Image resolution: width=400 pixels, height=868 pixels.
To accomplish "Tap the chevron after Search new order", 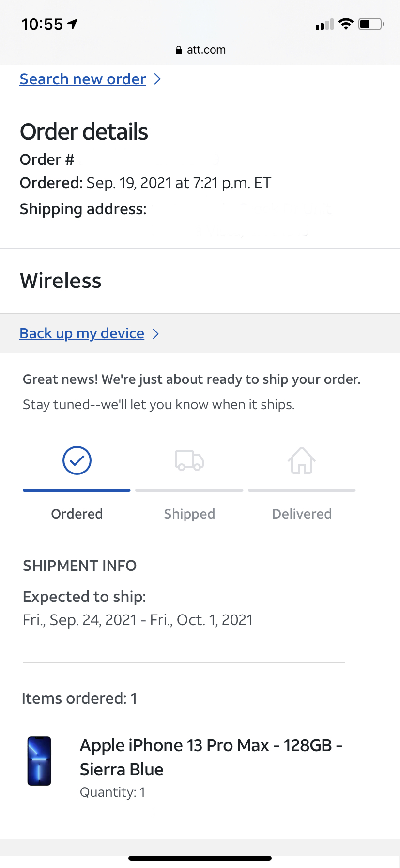I will 157,79.
